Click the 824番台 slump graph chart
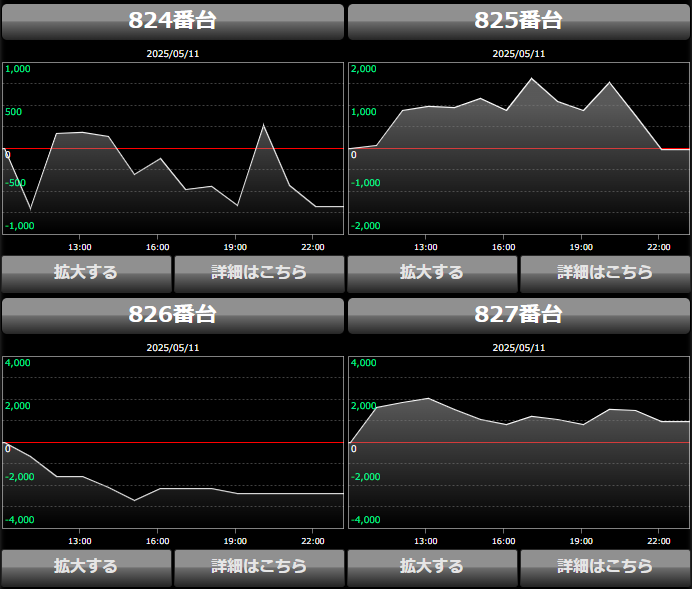 (173, 148)
